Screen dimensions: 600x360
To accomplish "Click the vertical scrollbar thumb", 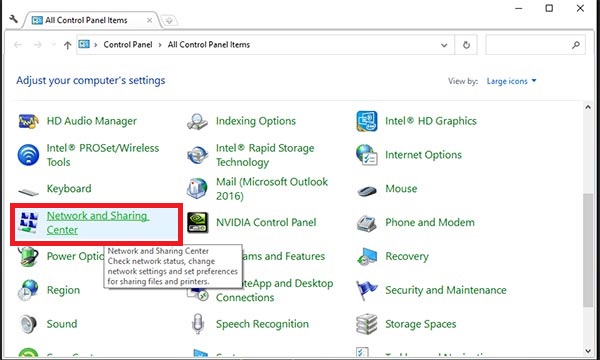I will pos(588,250).
